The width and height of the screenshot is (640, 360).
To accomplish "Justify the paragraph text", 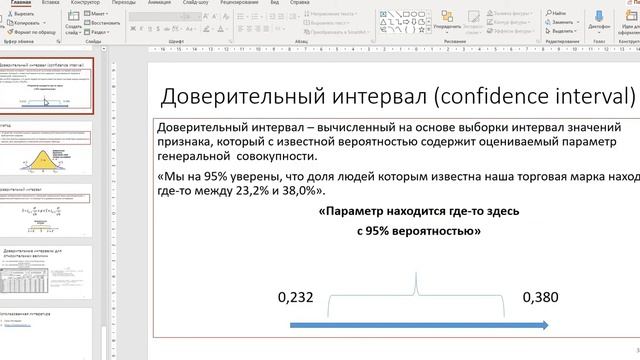I will coord(266,29).
